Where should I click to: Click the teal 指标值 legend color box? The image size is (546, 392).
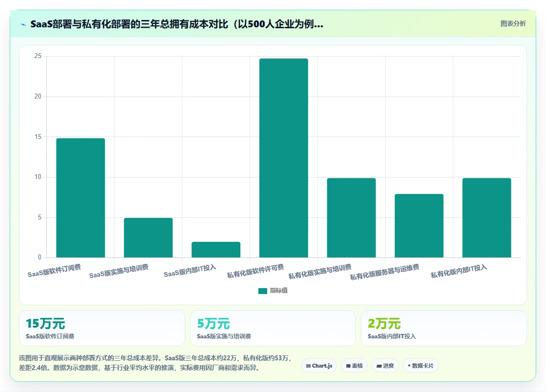click(263, 291)
